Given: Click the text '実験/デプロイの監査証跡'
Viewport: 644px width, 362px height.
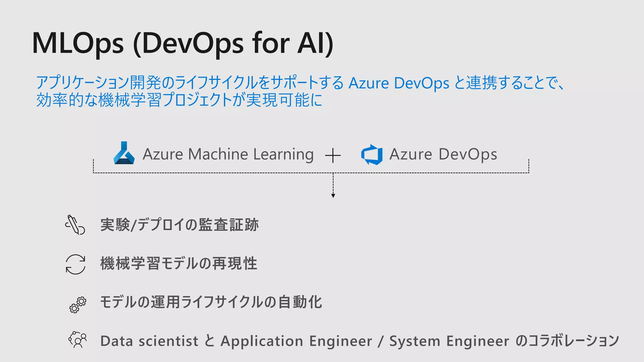Looking at the screenshot, I should 180,225.
